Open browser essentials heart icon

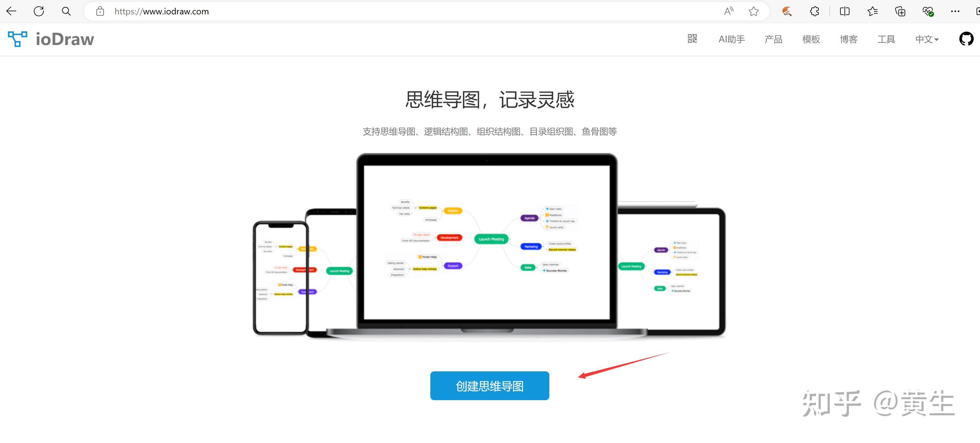(928, 11)
